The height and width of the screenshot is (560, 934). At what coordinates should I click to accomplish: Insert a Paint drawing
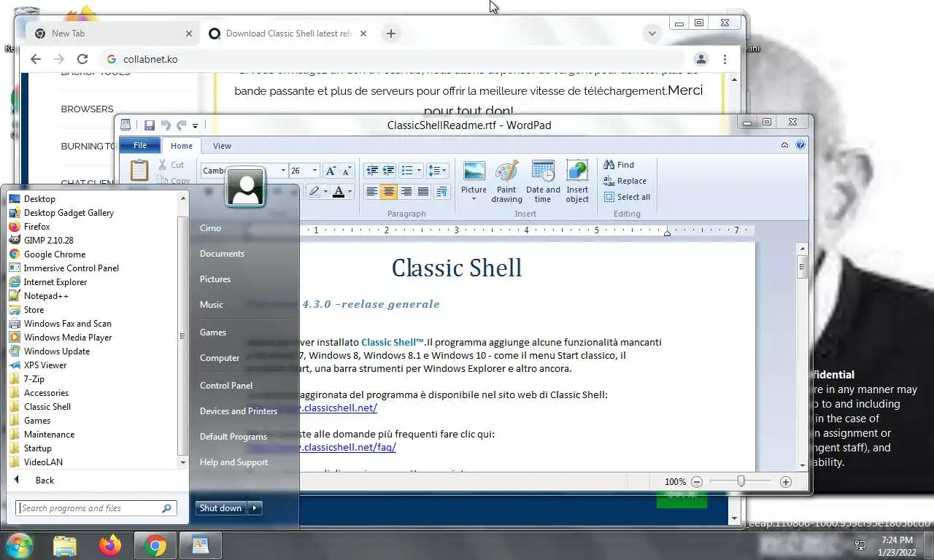pos(506,181)
